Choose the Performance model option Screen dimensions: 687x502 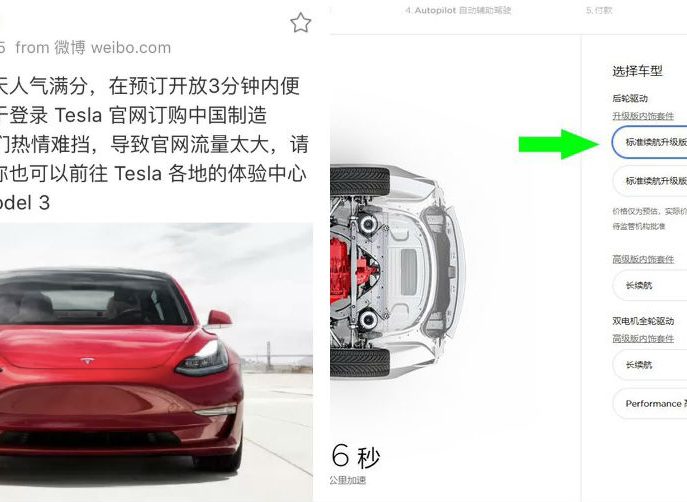pyautogui.click(x=650, y=403)
